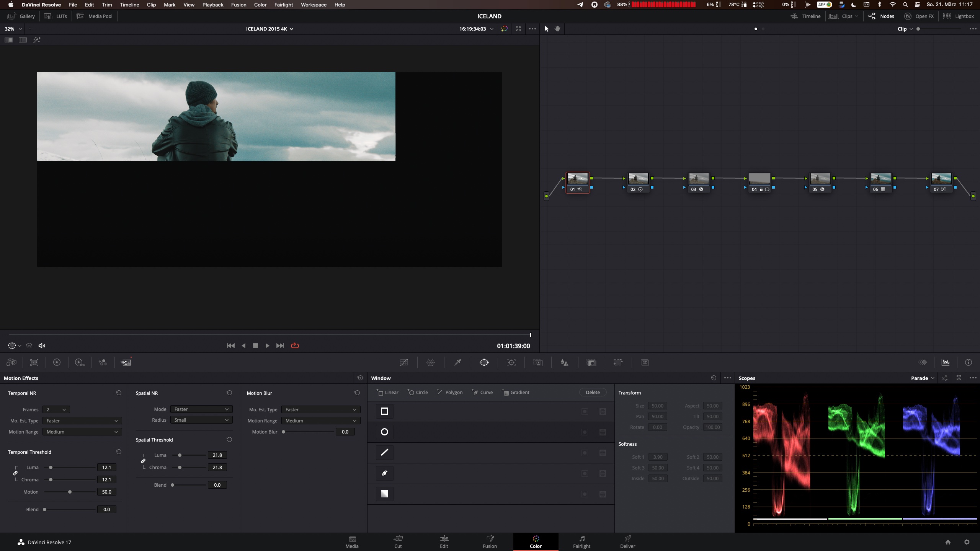This screenshot has height=551, width=980.
Task: Open the Blur palette icon
Action: 565,362
